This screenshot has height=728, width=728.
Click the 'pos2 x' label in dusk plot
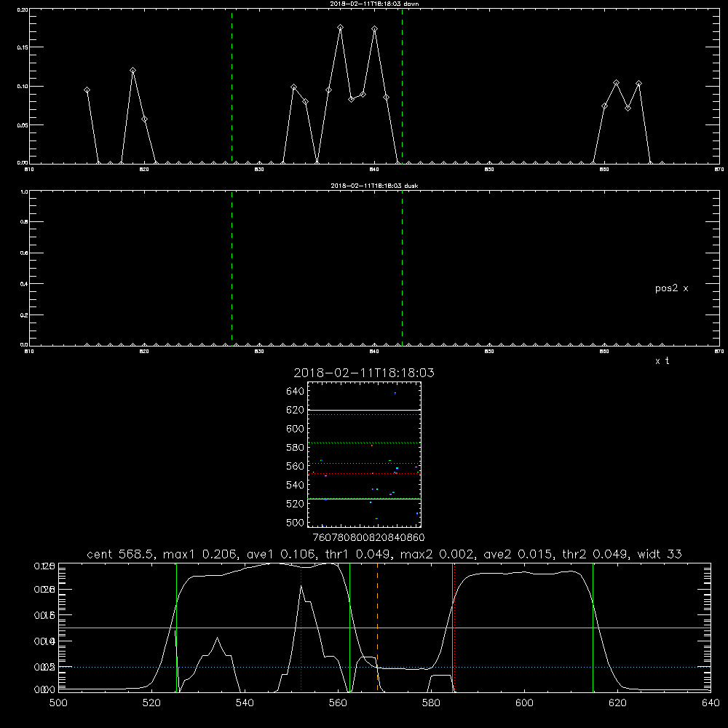[671, 288]
